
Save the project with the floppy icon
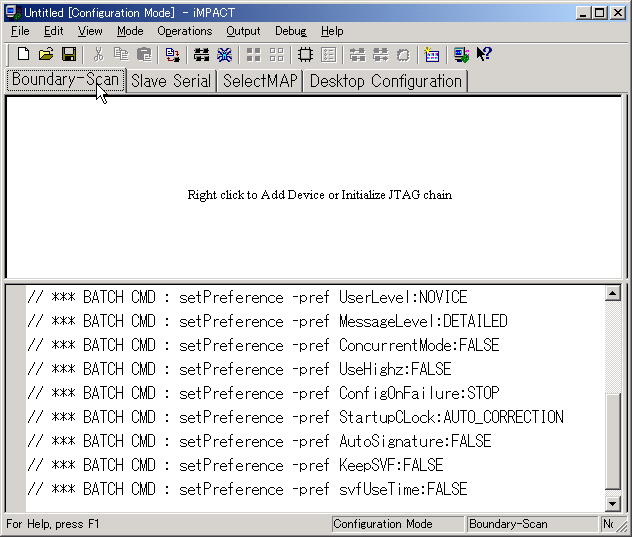[69, 54]
